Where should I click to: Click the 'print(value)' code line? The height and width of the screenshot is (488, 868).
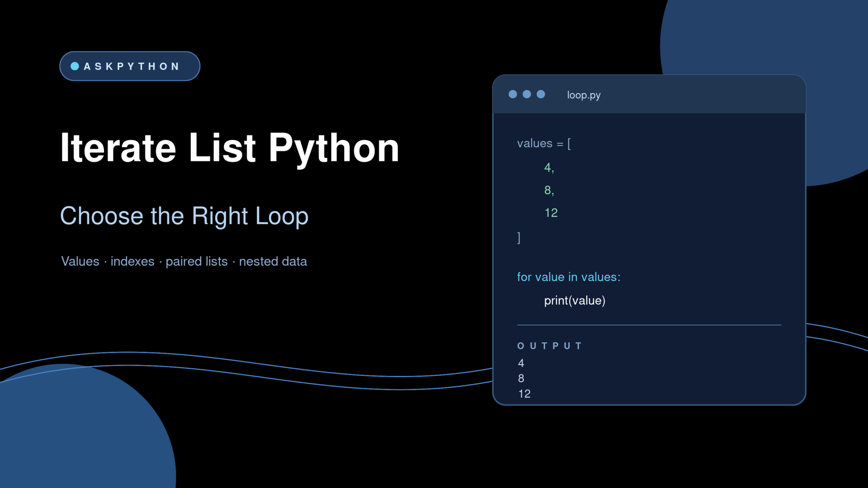tap(575, 300)
